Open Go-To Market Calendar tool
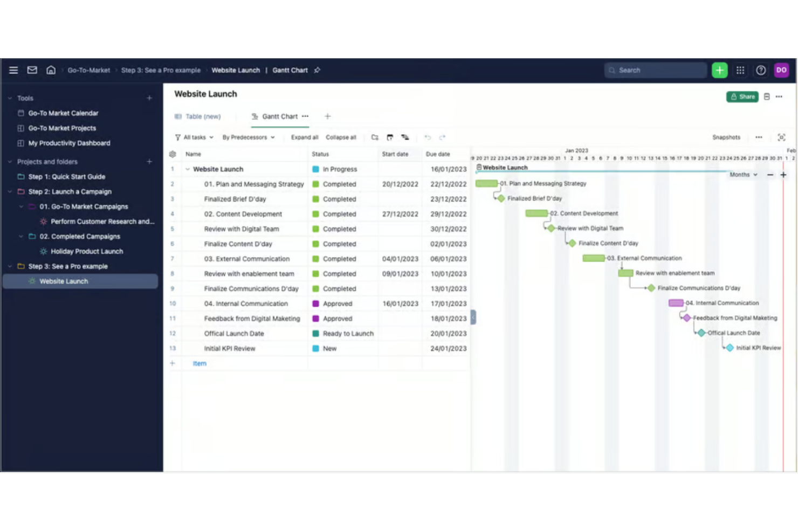798x532 pixels. click(x=63, y=113)
